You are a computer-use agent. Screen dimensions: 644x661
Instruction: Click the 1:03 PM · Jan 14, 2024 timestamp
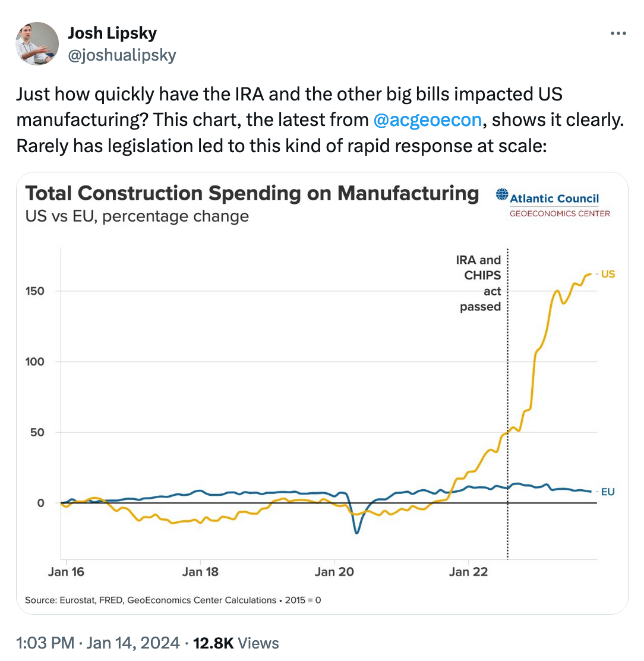click(x=98, y=643)
